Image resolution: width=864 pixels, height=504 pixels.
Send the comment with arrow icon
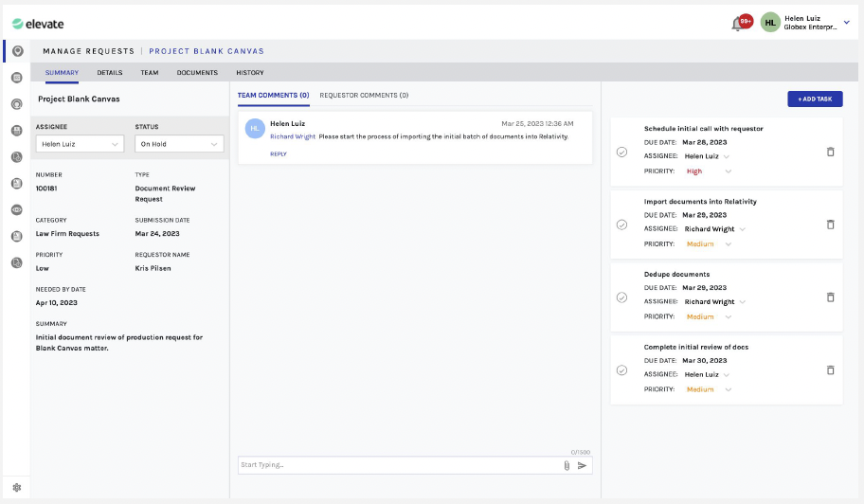pyautogui.click(x=582, y=465)
